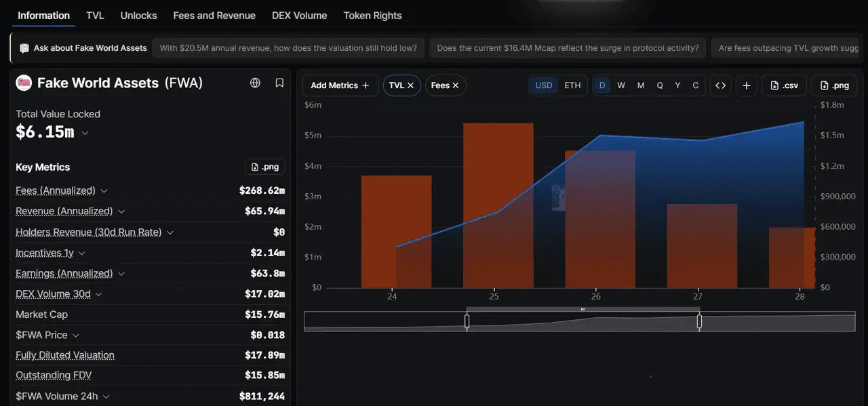Screen dimensions: 868x406
Task: Set chart interval to weekly (W)
Action: (621, 85)
